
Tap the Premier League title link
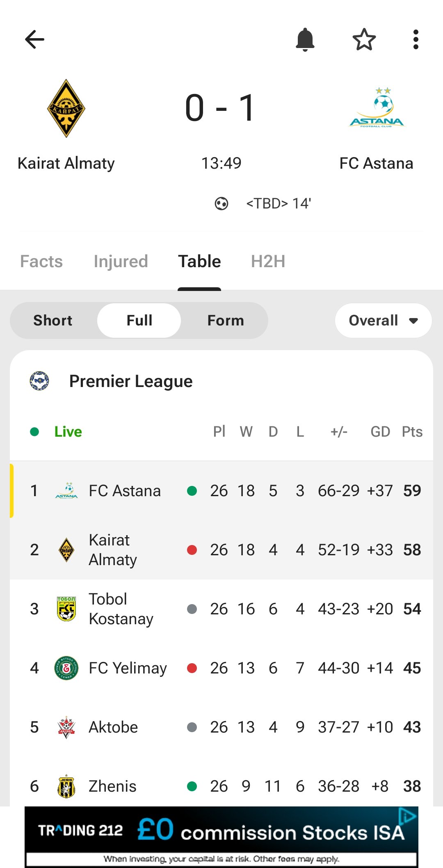(131, 381)
